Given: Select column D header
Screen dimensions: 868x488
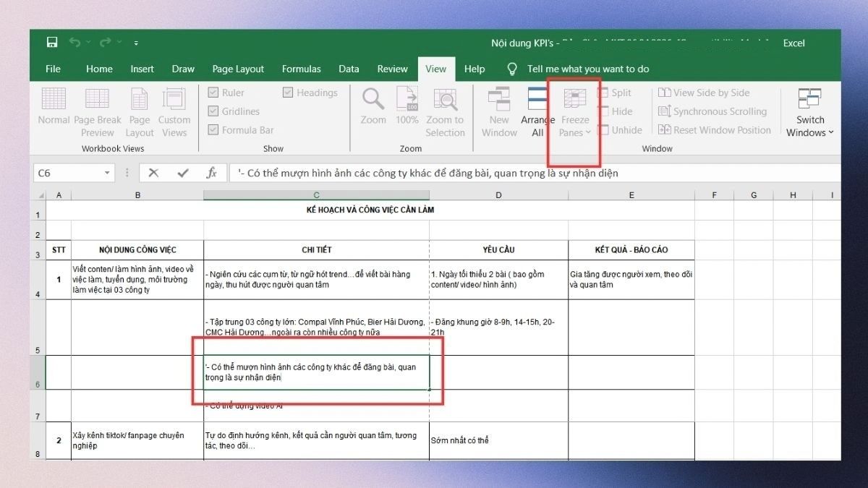Looking at the screenshot, I should [x=498, y=195].
